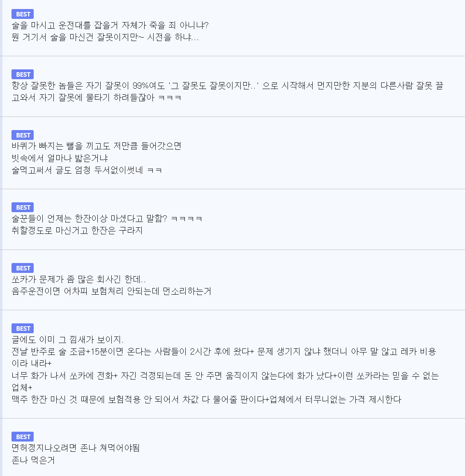Image resolution: width=465 pixels, height=476 pixels.
Task: Click BEST badge above '쏘카가 문제가' comment
Action: point(23,268)
